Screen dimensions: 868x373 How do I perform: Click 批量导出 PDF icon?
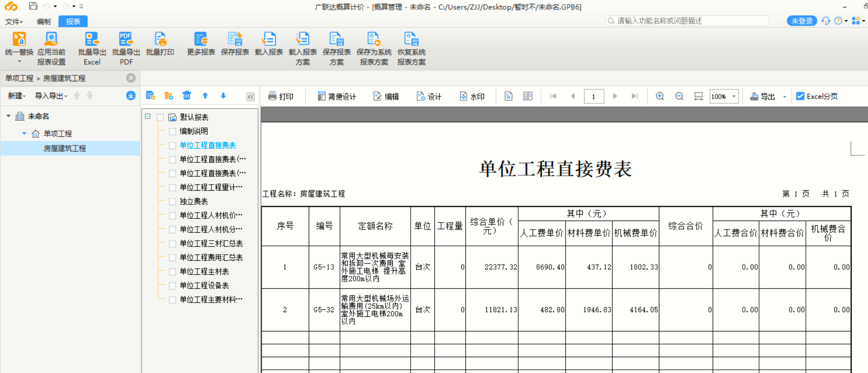point(126,39)
